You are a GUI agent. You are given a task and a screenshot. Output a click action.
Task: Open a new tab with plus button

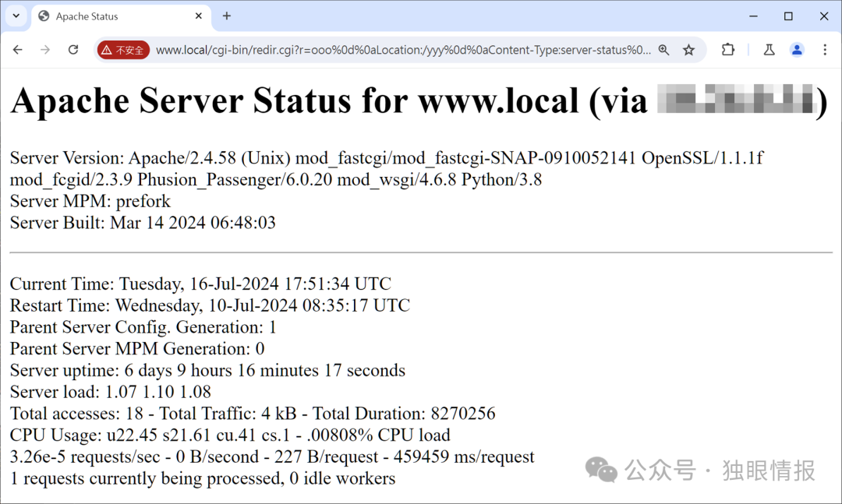[x=227, y=16]
